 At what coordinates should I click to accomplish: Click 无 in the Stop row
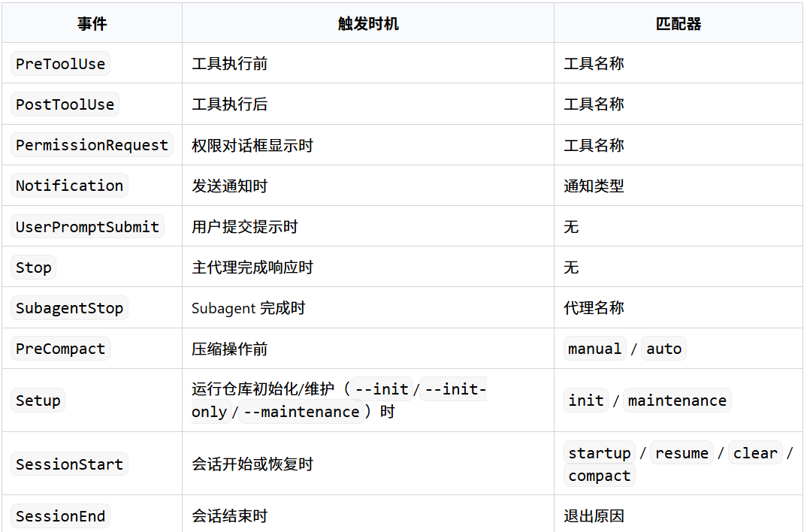pos(571,267)
